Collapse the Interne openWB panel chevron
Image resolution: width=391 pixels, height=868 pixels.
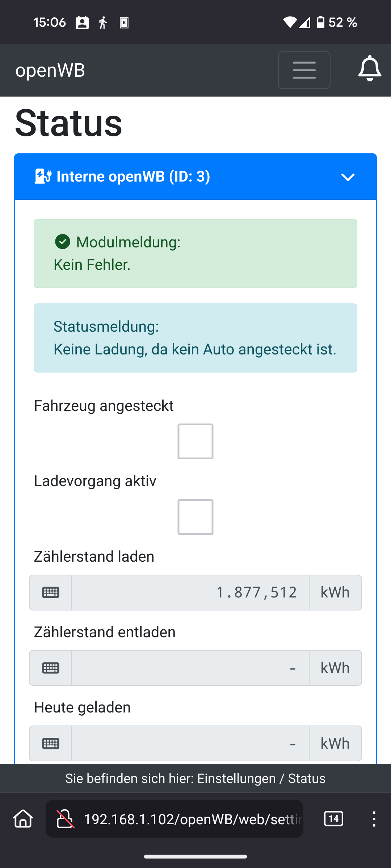click(348, 177)
